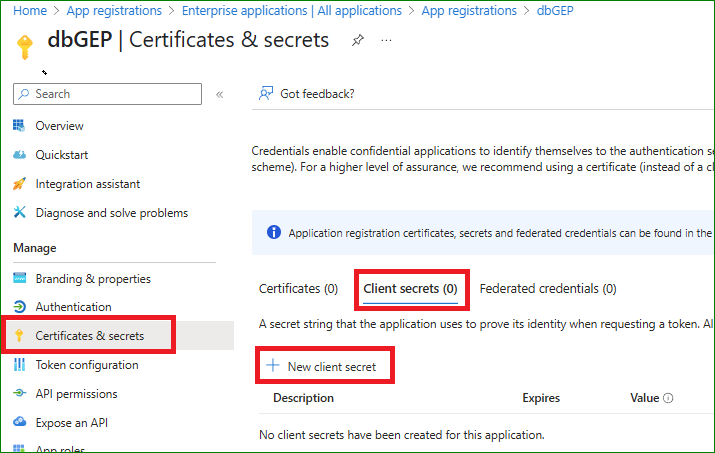This screenshot has height=453, width=715.
Task: Click the Got feedback? button
Action: [307, 94]
